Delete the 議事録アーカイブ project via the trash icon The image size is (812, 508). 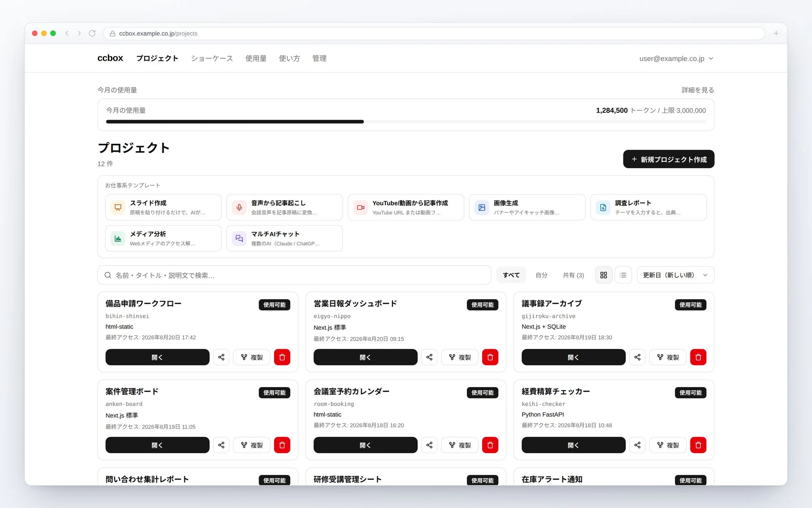pos(698,357)
